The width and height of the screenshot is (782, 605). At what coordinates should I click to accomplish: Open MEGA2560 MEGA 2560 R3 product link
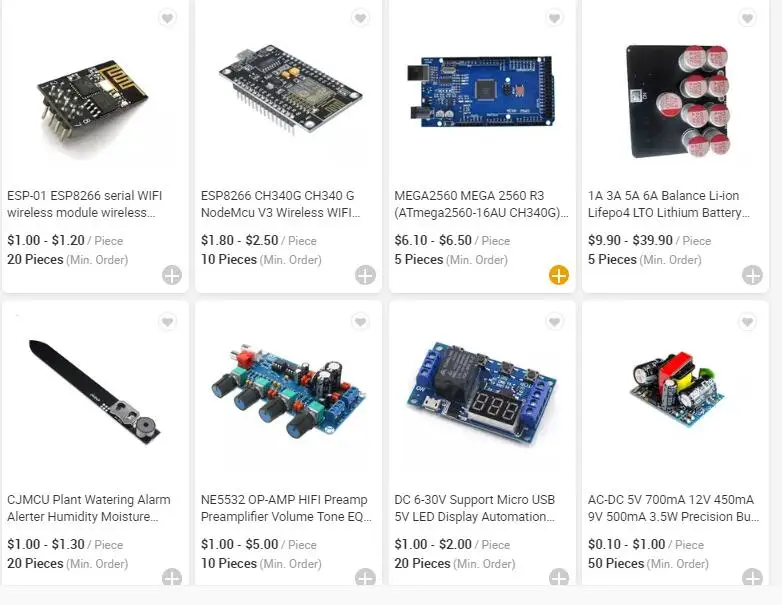click(x=481, y=204)
